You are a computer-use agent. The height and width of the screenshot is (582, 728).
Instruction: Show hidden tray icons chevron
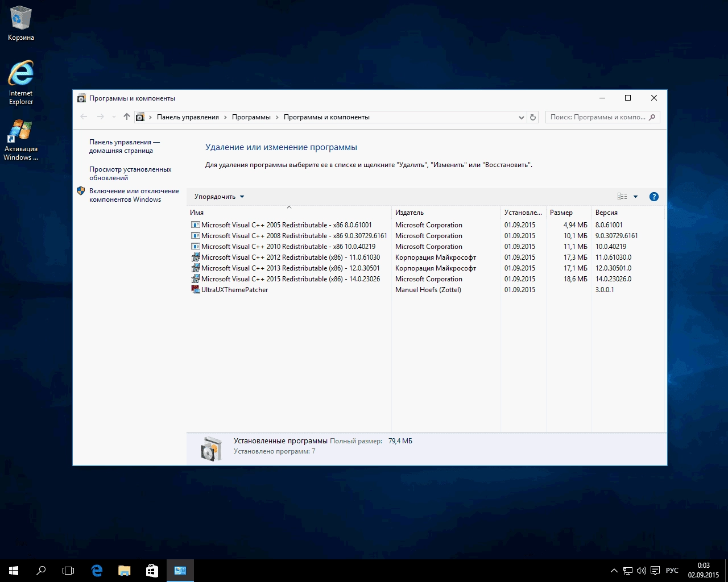click(614, 571)
